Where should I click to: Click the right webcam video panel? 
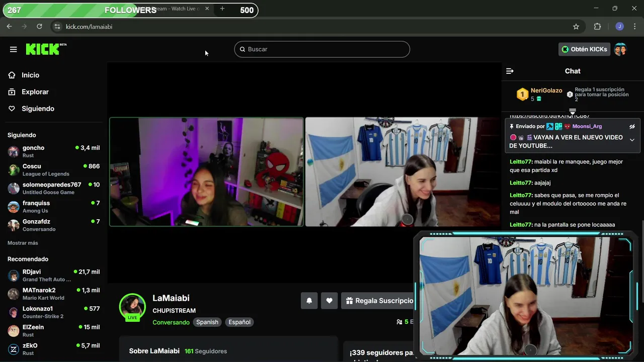[x=402, y=172]
